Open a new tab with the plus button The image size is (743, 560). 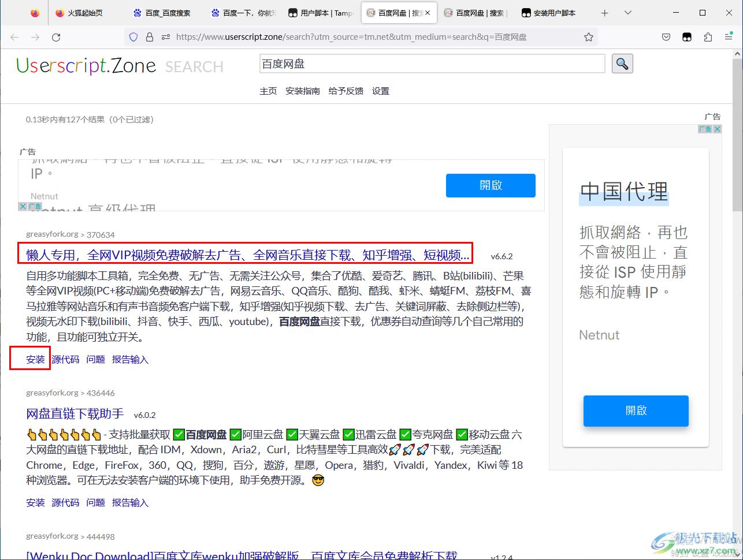(x=604, y=13)
